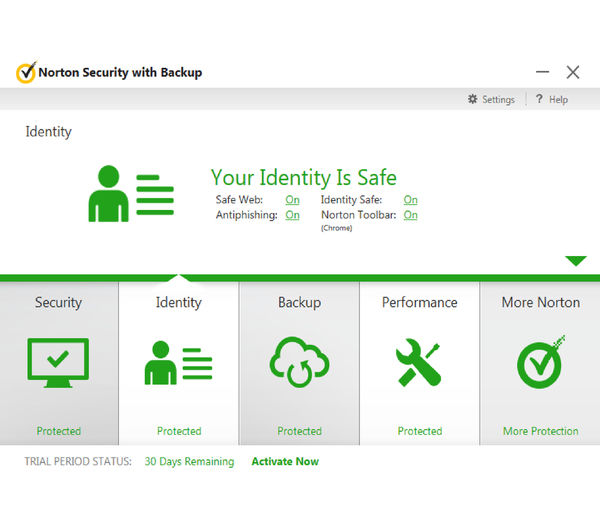Image resolution: width=600 pixels, height=532 pixels.
Task: Click 30 Days Remaining text
Action: pos(189,462)
